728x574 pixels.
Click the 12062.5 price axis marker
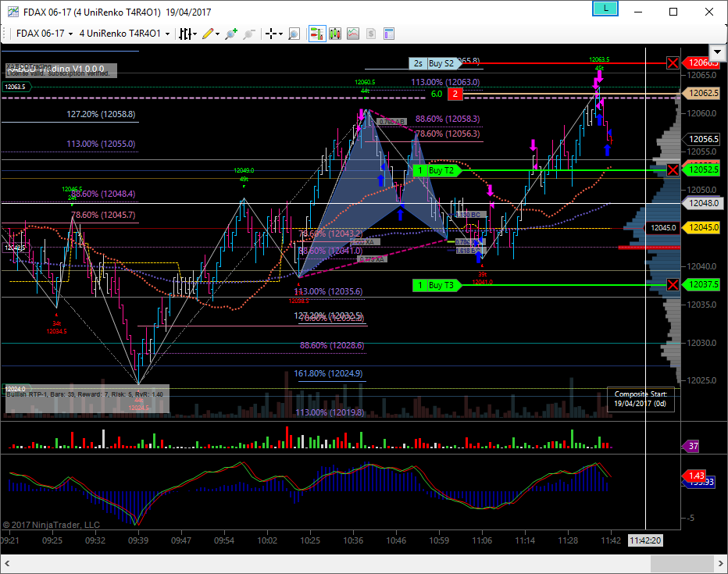(701, 93)
